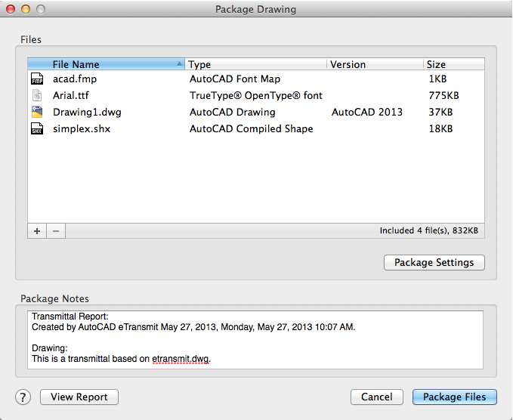Viewport: 513px width, 420px height.
Task: Click the simplex.shx shape file icon
Action: [37, 129]
